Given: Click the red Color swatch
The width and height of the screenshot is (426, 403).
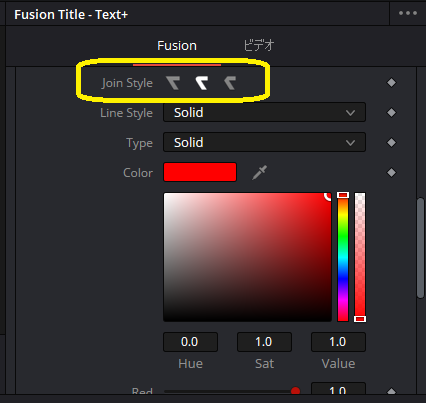Looking at the screenshot, I should 200,172.
